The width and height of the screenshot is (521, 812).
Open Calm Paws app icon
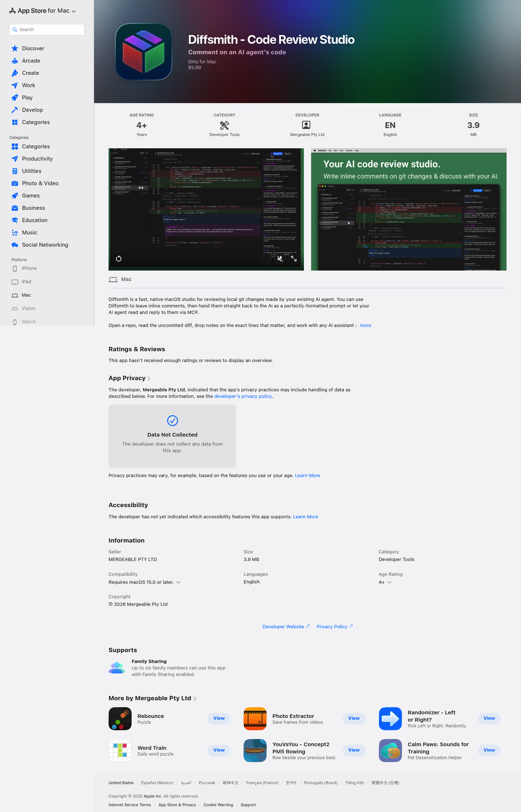[x=390, y=751]
